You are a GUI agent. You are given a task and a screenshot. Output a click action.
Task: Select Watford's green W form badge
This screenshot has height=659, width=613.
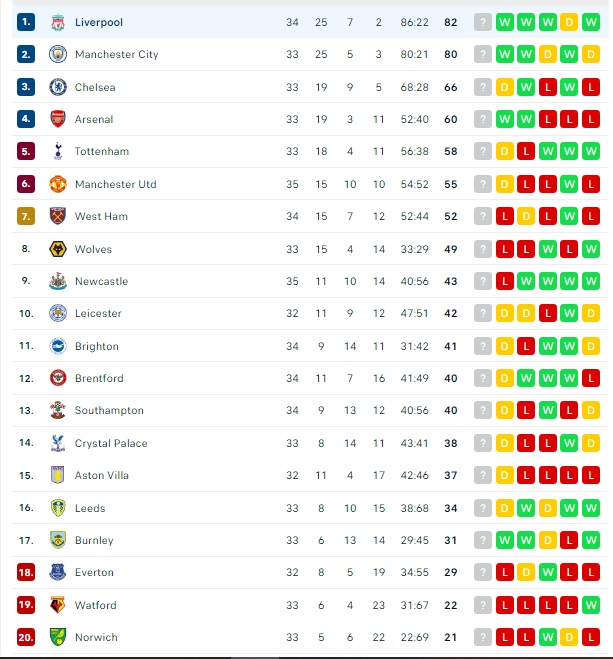click(591, 605)
